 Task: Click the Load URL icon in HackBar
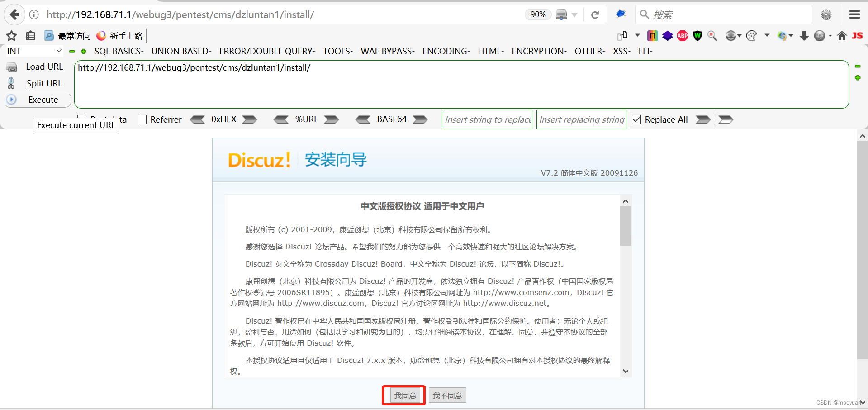coord(12,67)
